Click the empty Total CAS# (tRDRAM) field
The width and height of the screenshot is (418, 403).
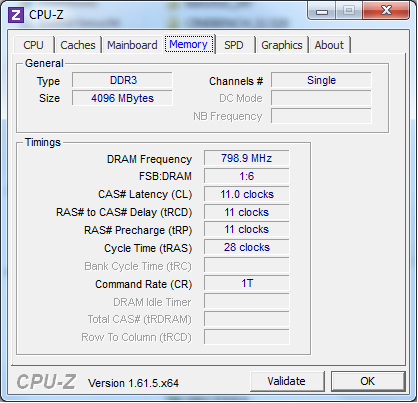pyautogui.click(x=247, y=319)
